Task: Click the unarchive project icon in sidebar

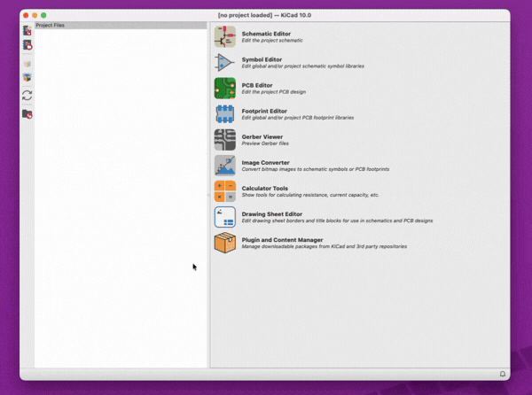Action: coord(27,77)
